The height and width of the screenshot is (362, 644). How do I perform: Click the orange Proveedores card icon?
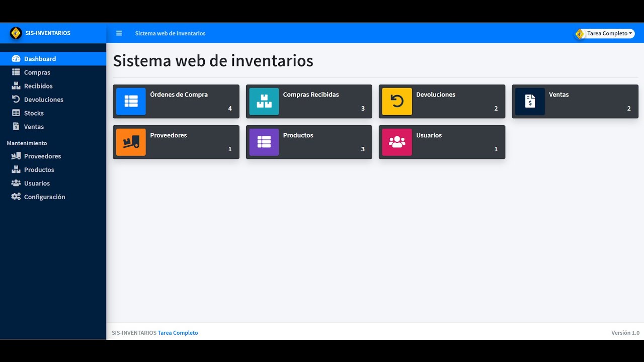[x=131, y=142]
